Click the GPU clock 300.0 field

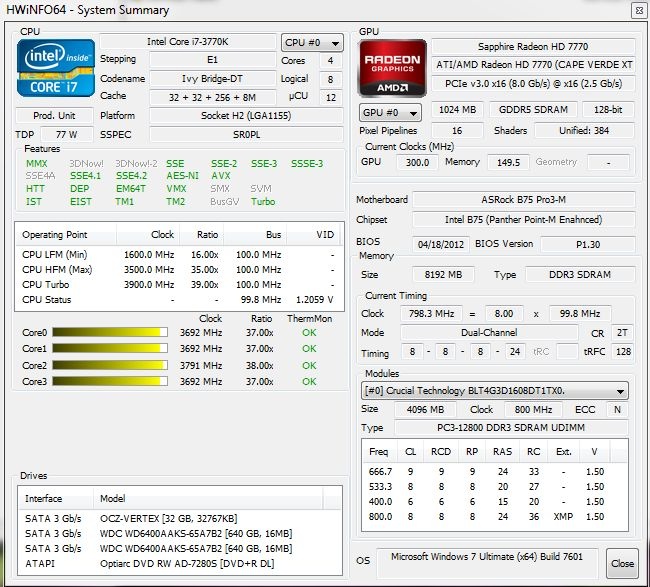[x=417, y=162]
